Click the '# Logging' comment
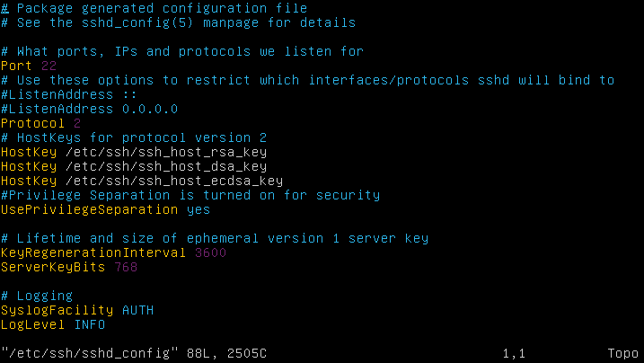Screen dimensions: 644x363 point(37,296)
